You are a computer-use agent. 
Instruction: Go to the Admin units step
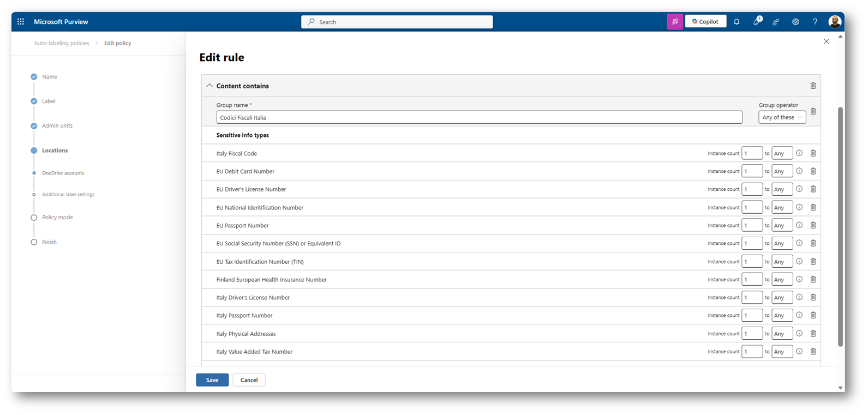pyautogui.click(x=57, y=126)
